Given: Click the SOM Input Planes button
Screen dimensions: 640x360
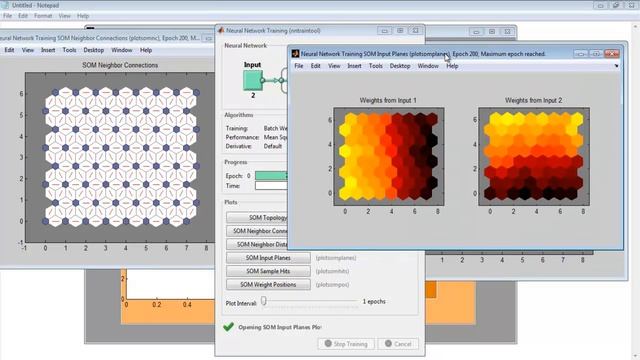Looking at the screenshot, I should click(268, 258).
